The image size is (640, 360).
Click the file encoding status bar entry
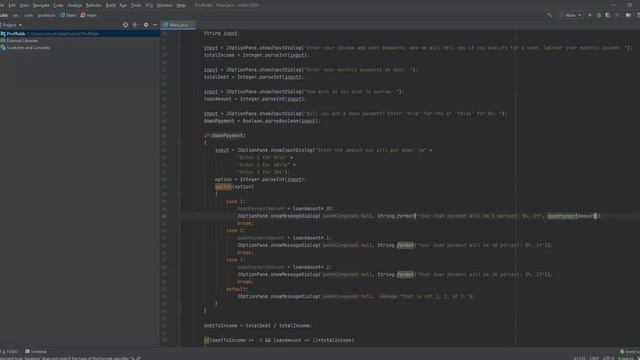tap(609, 358)
